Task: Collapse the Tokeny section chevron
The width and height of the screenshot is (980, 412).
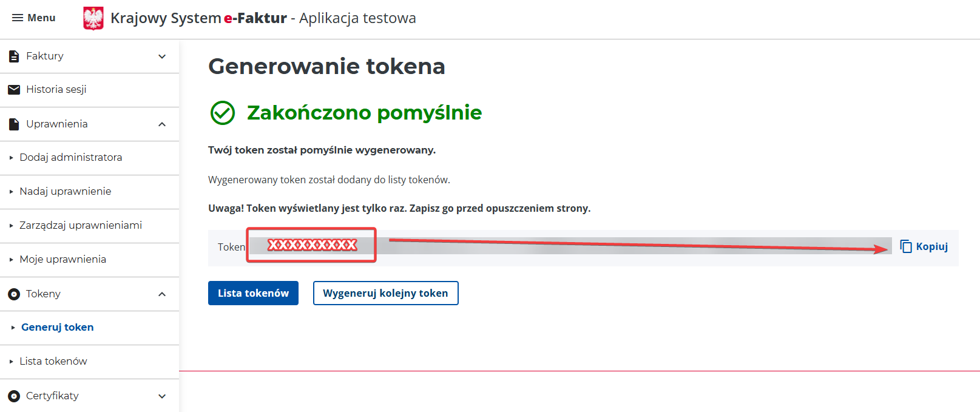Action: click(x=162, y=294)
